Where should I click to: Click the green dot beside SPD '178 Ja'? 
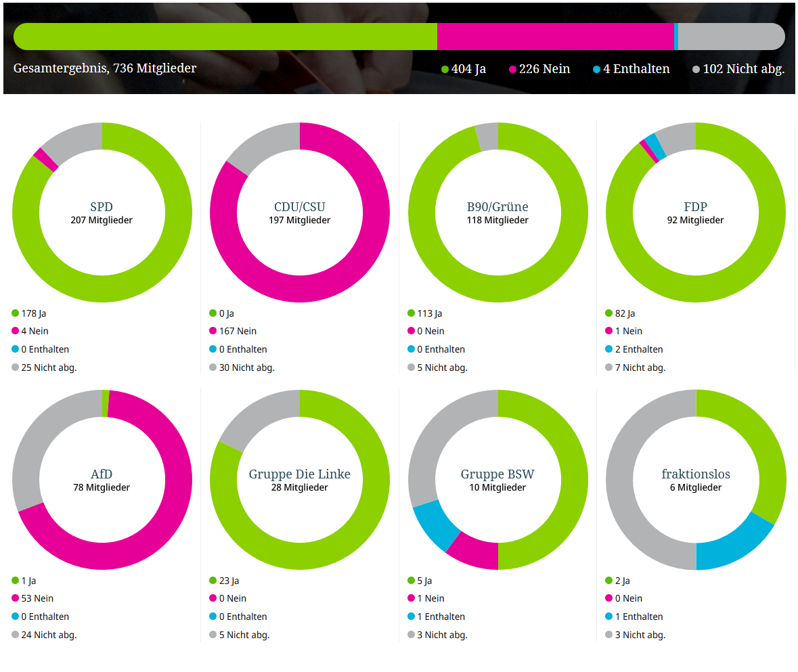[x=16, y=313]
